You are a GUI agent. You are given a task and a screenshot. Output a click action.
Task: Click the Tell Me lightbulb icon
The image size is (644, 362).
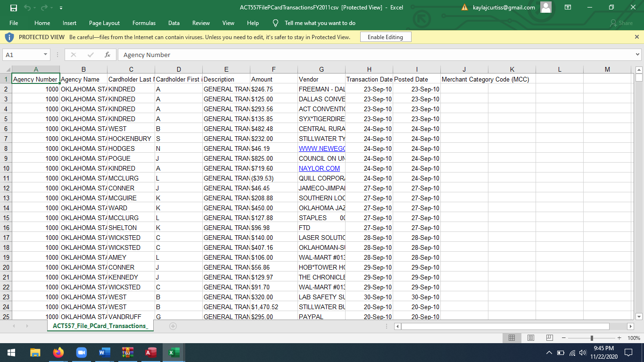(x=275, y=23)
